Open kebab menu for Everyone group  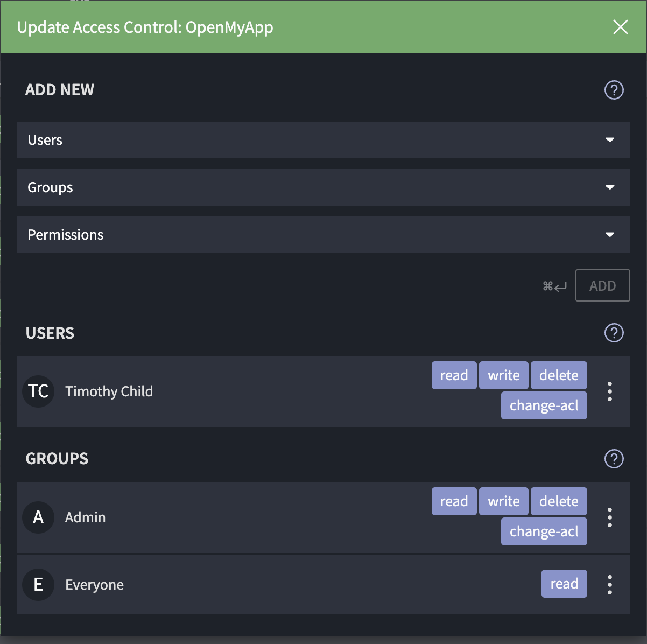pyautogui.click(x=610, y=585)
